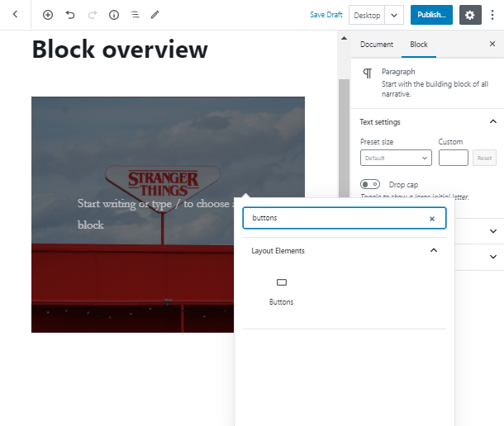Image resolution: width=504 pixels, height=426 pixels.
Task: Open more tools and options menu
Action: (x=492, y=15)
